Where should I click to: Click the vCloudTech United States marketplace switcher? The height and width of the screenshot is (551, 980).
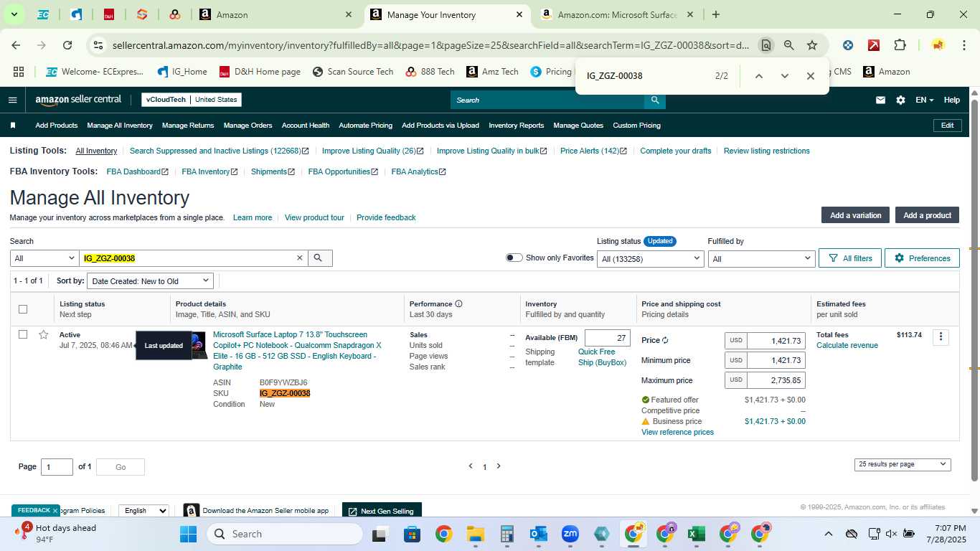coord(192,100)
